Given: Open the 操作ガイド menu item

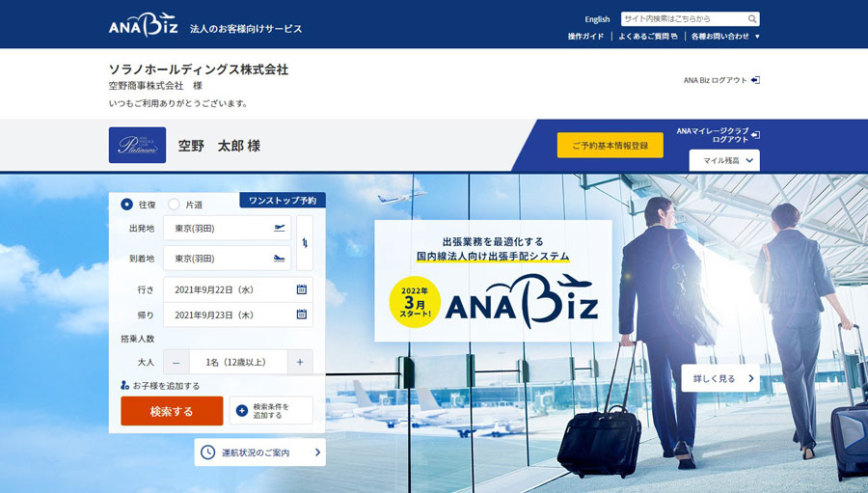Looking at the screenshot, I should point(585,36).
